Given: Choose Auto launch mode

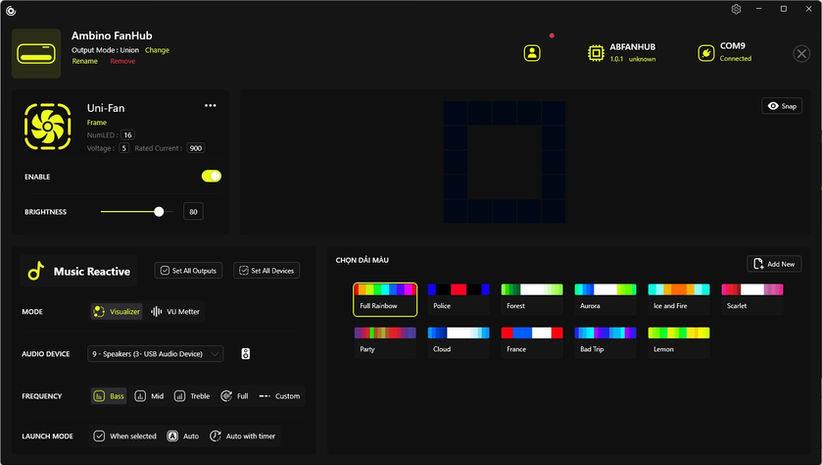Looking at the screenshot, I should 183,436.
